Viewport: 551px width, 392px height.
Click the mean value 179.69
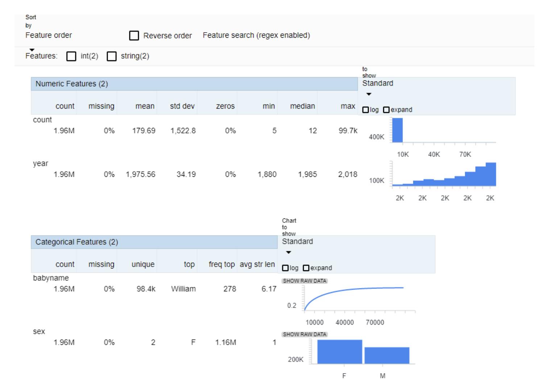(x=144, y=131)
